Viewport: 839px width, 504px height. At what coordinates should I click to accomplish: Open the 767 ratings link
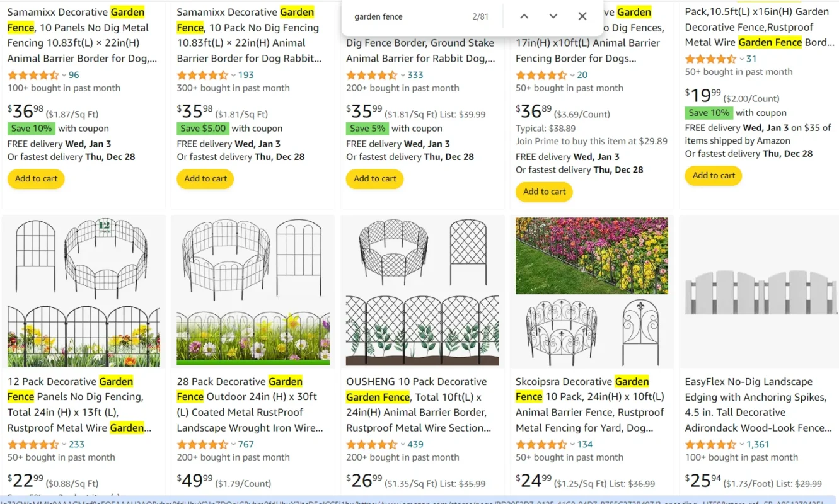pos(245,444)
